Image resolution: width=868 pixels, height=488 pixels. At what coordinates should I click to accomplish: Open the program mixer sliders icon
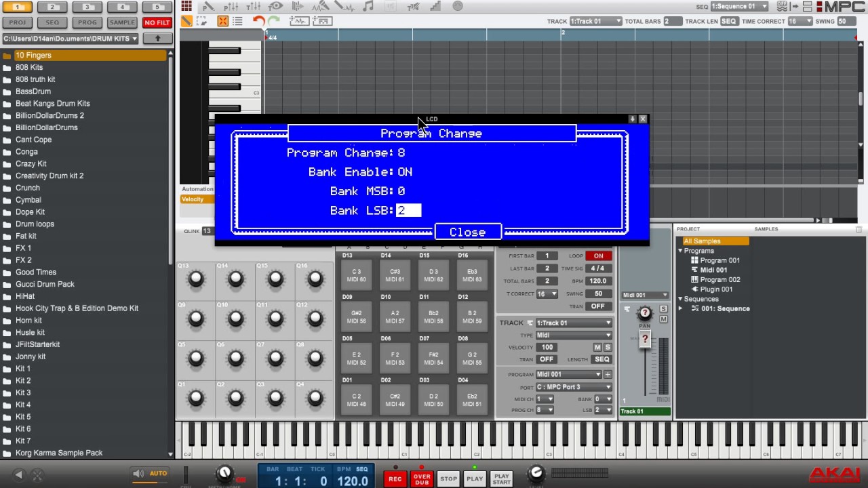(231, 6)
